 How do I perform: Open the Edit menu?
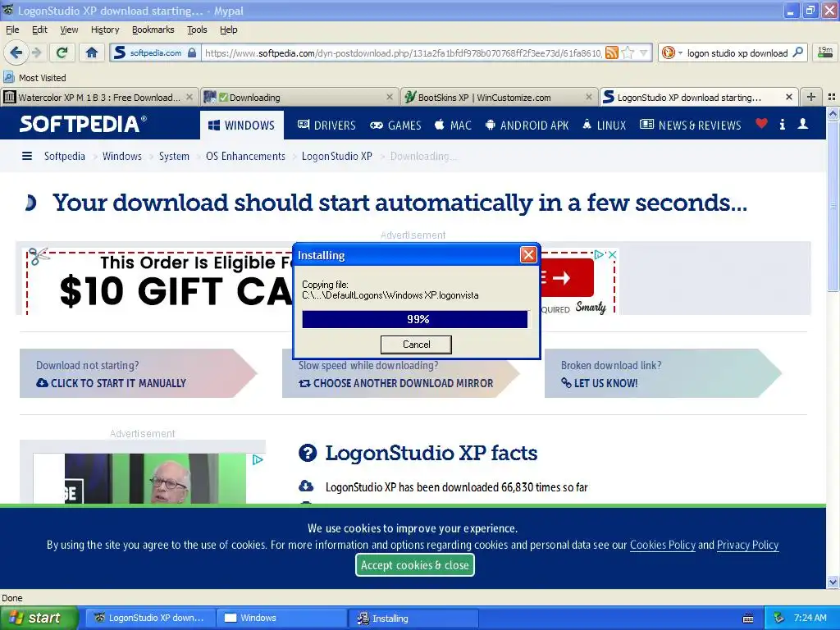39,30
